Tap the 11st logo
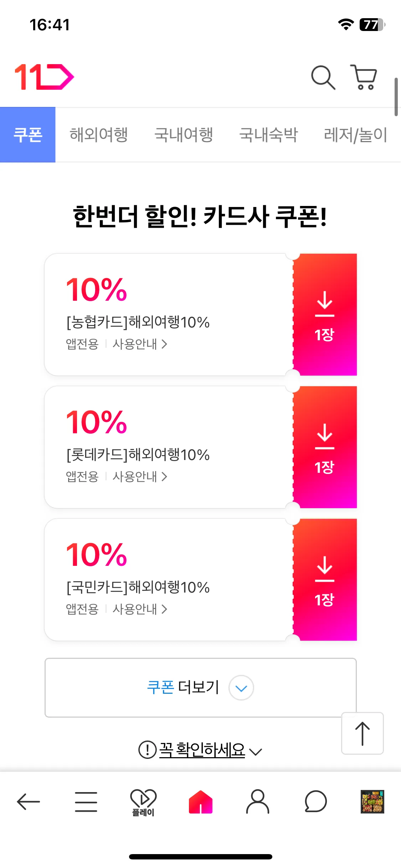Viewport: 401px width, 868px height. click(44, 77)
